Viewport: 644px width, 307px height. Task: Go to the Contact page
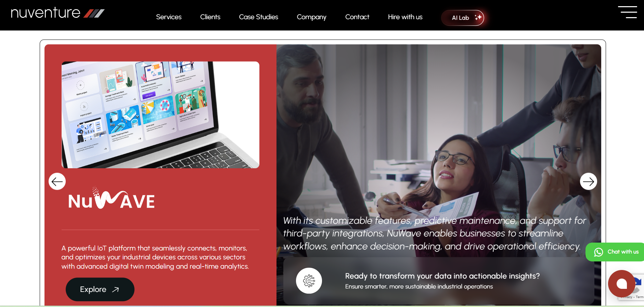coord(357,17)
